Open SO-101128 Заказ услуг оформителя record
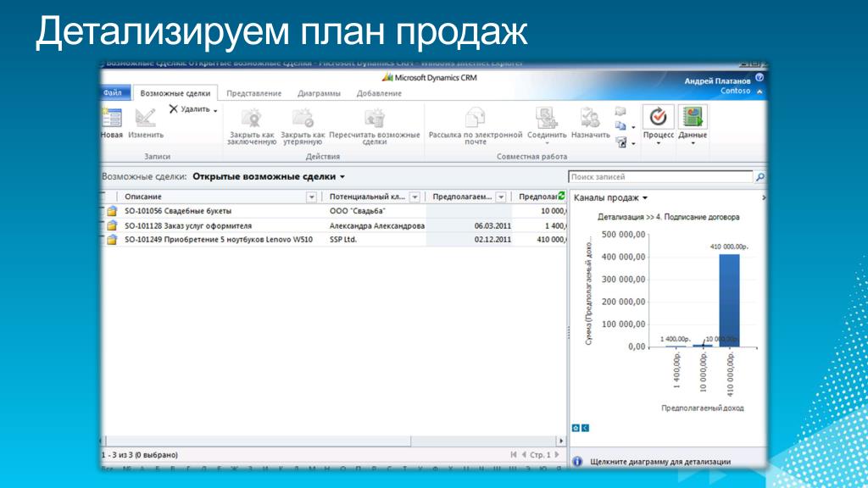The width and height of the screenshot is (868, 488). [x=187, y=225]
